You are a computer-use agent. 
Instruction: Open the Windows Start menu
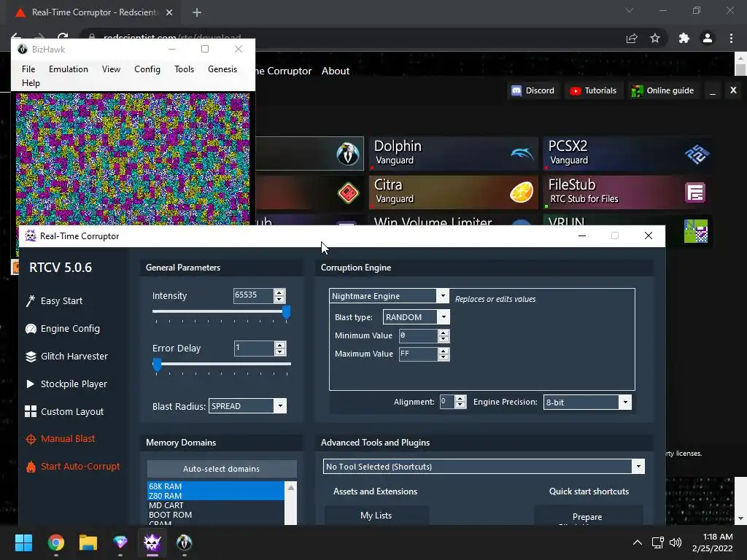coord(23,542)
